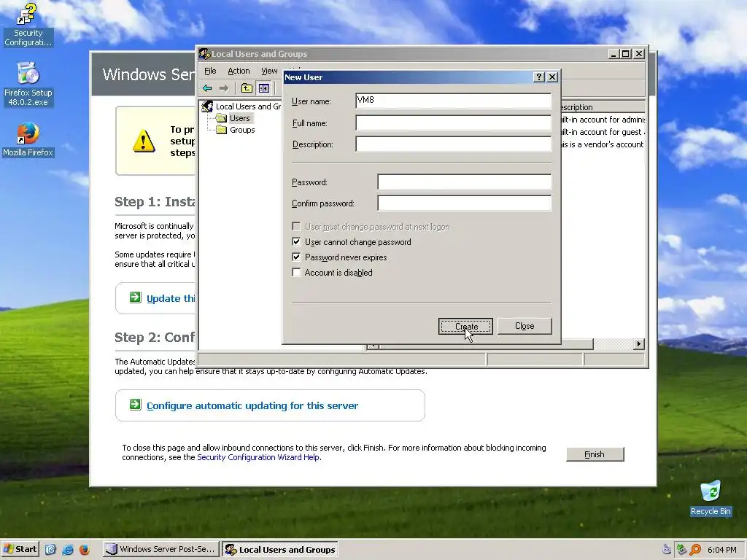Select Firefox Setup 48.0.2.exe desktop icon
This screenshot has height=560, width=747.
coord(28,85)
